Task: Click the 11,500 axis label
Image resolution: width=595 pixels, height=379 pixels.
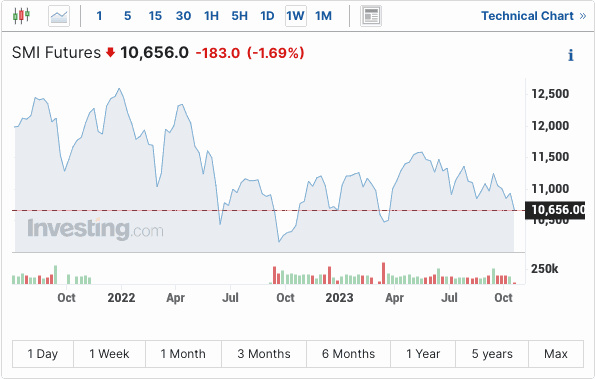Action: coord(550,157)
